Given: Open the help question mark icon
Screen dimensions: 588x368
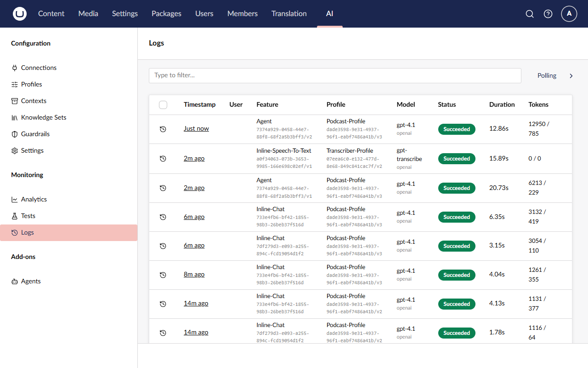Looking at the screenshot, I should tap(548, 14).
